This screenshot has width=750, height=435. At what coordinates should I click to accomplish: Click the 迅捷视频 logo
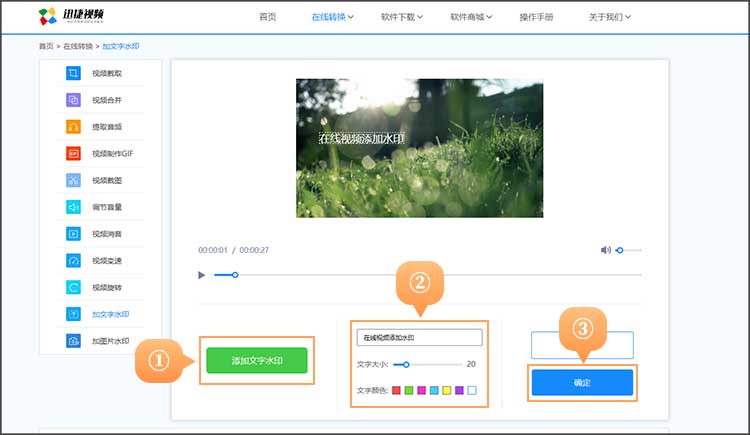point(71,16)
